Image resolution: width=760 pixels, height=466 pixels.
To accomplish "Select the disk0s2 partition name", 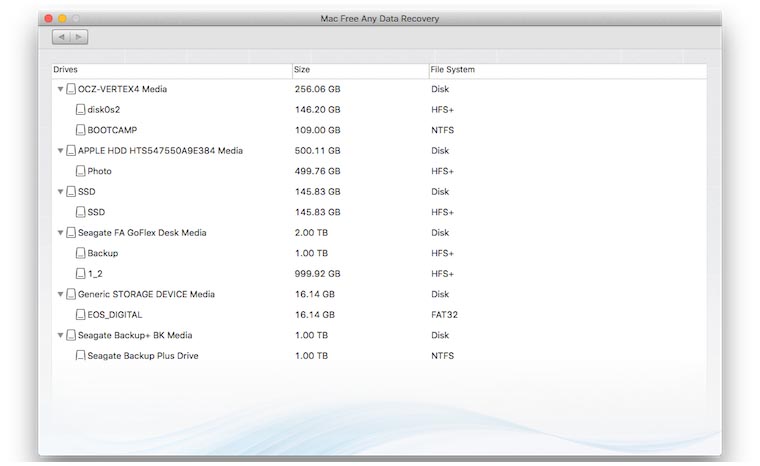I will tap(104, 110).
